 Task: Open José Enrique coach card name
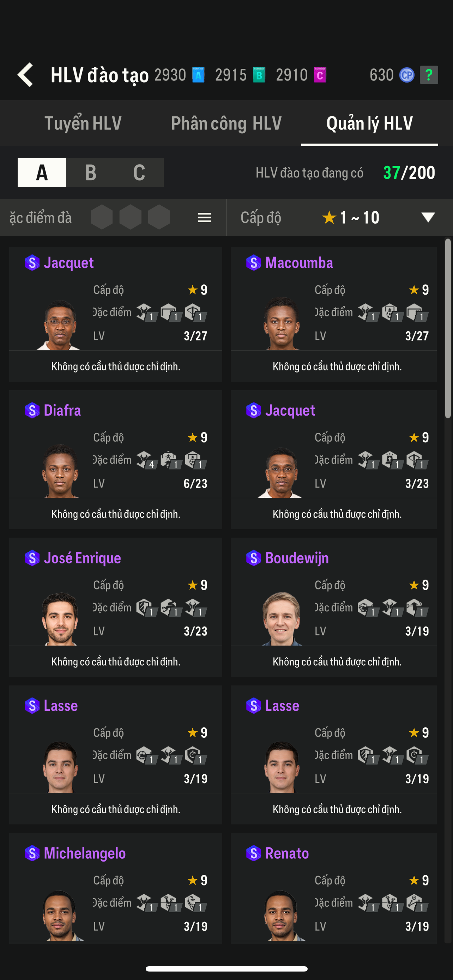(x=82, y=558)
